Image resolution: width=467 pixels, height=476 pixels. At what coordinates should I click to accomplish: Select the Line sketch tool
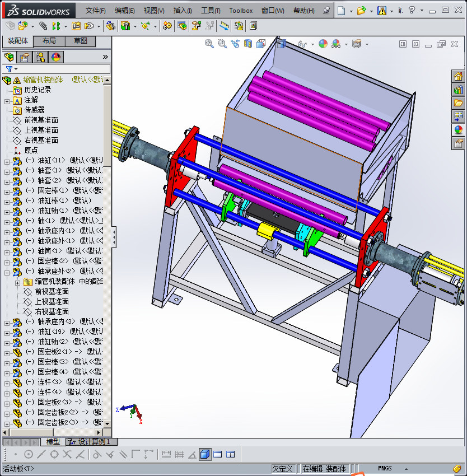click(x=41, y=454)
